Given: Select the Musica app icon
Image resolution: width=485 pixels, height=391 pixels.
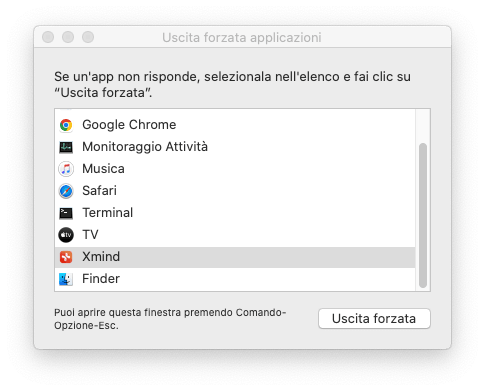Looking at the screenshot, I should point(66,169).
